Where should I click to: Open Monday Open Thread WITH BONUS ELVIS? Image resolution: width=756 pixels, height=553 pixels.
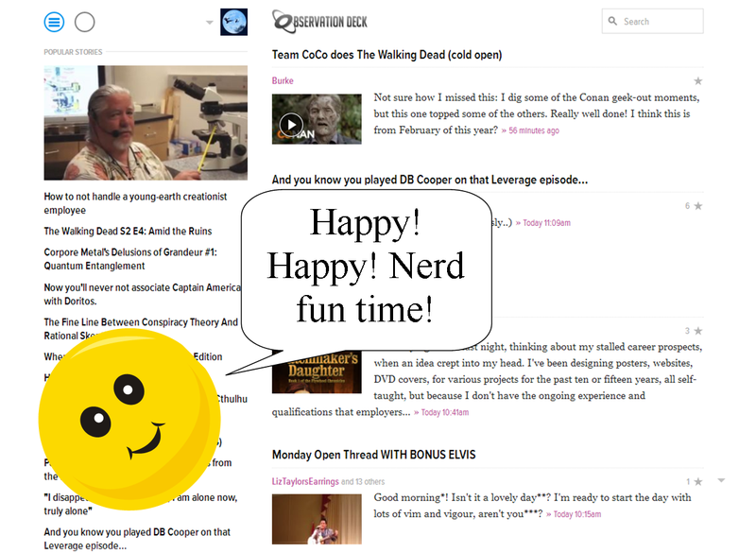pos(373,455)
